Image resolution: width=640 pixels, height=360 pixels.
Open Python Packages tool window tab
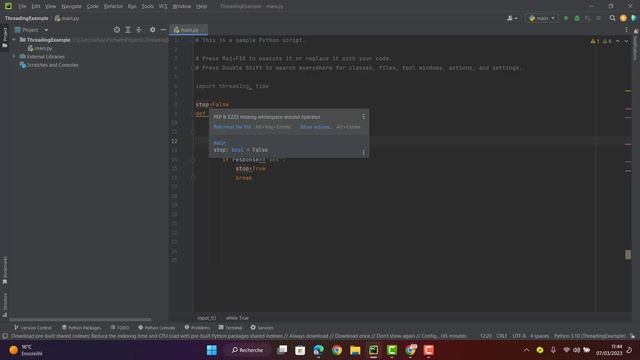pyautogui.click(x=82, y=328)
